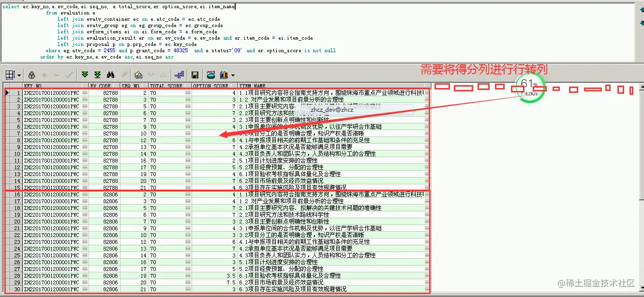Fetch last page with the underlined green arrow
The width and height of the screenshot is (644, 297).
click(x=97, y=75)
